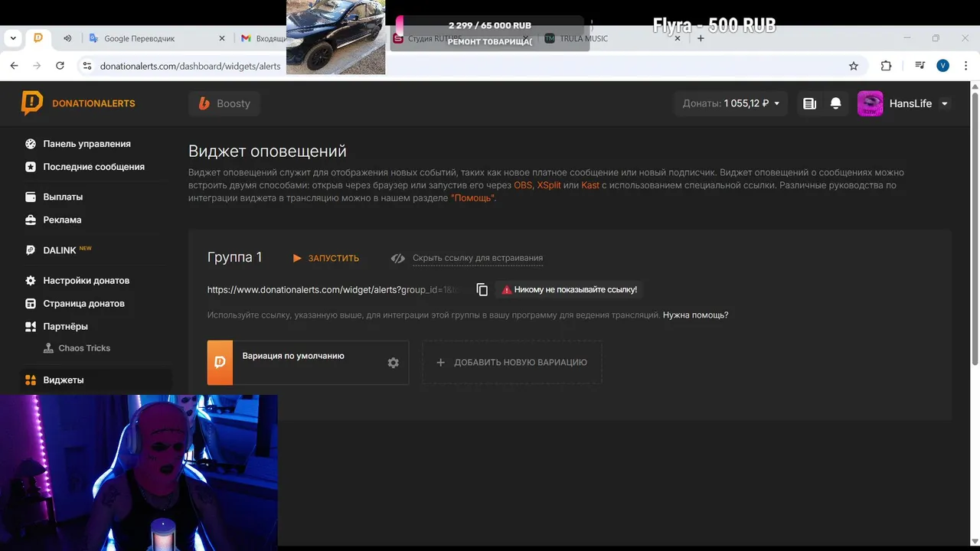The width and height of the screenshot is (980, 551).
Task: Open the XSplit link
Action: click(549, 185)
